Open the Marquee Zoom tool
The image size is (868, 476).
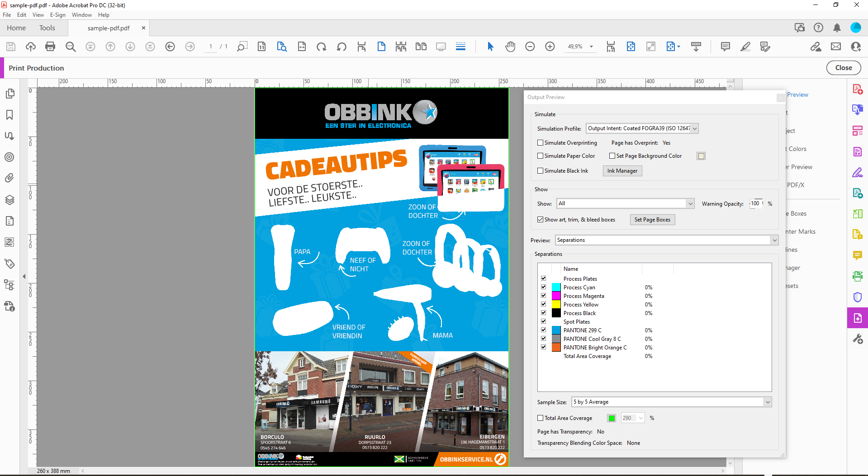point(242,47)
